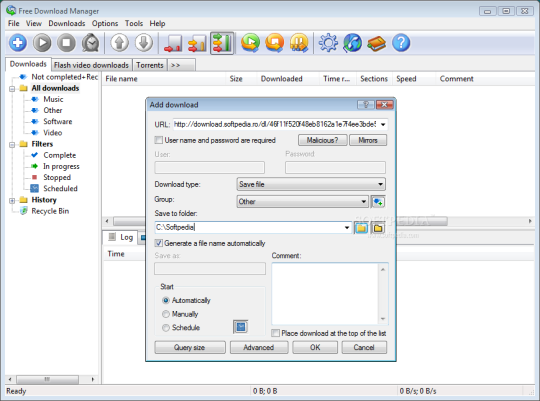Expand the History tree node
The height and width of the screenshot is (401, 540).
click(12, 200)
